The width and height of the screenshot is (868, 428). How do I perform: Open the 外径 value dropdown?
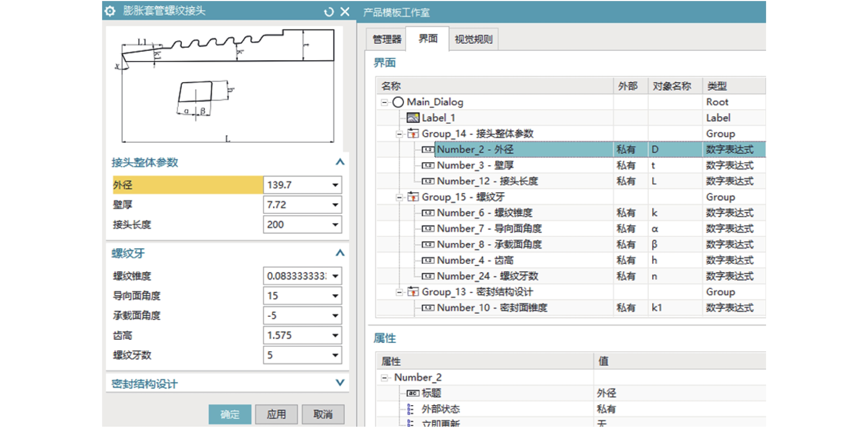(335, 185)
